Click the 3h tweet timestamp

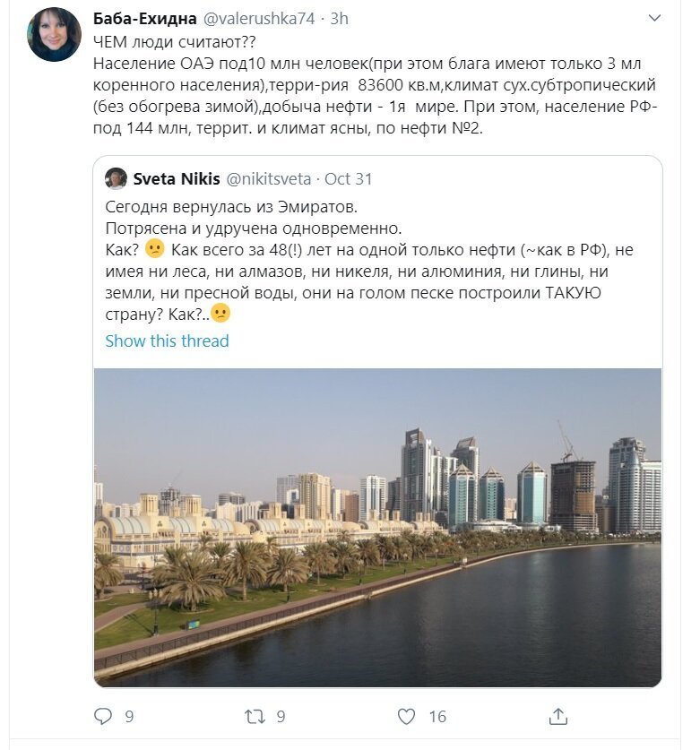pyautogui.click(x=339, y=19)
